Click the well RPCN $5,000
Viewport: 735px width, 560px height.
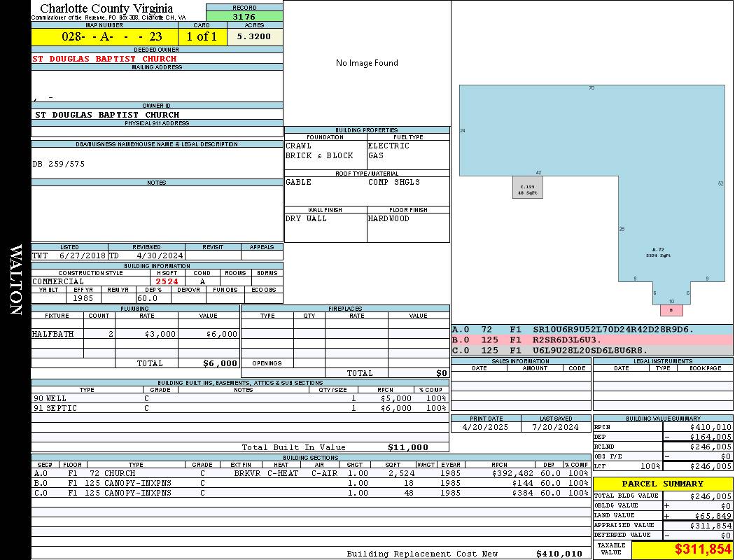coord(396,399)
